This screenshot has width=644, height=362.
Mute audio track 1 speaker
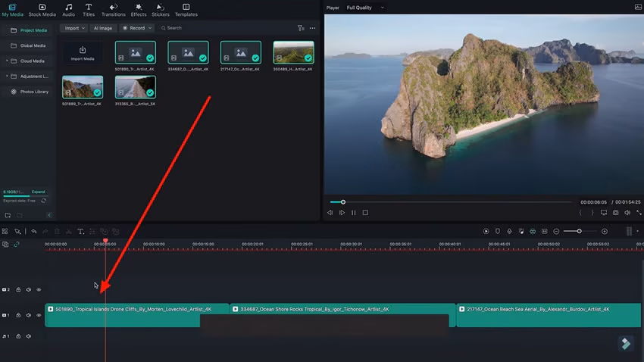[29, 336]
